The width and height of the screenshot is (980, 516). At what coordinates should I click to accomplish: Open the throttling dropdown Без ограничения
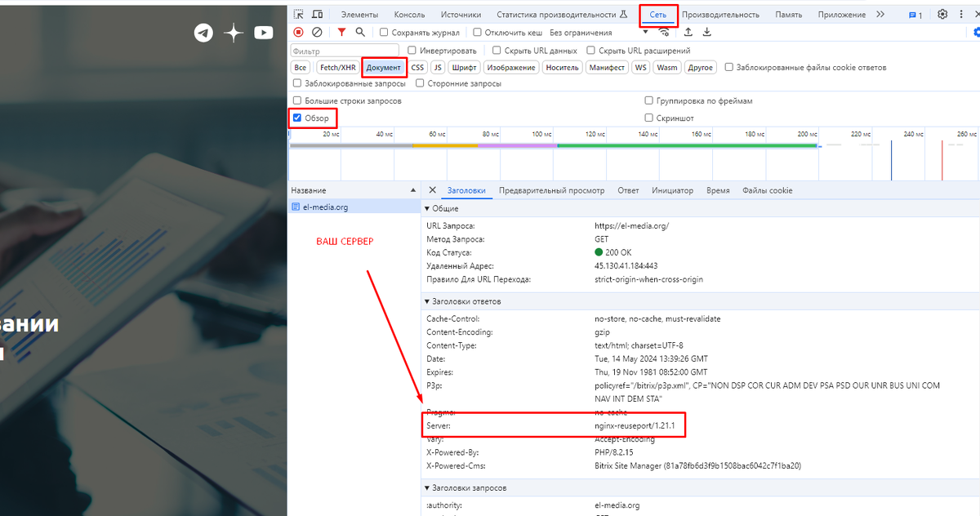pyautogui.click(x=599, y=33)
